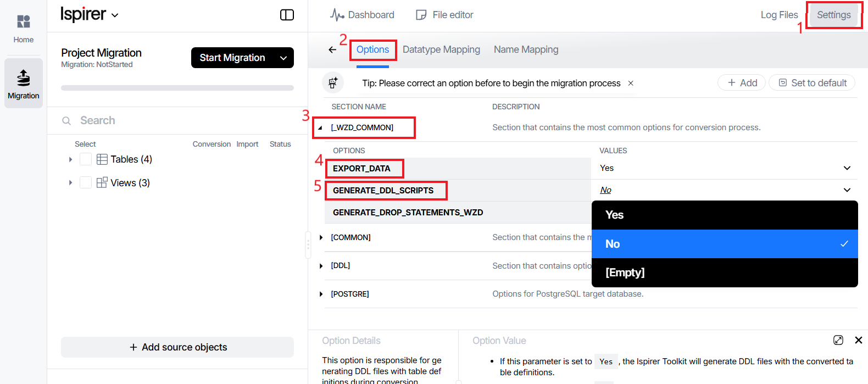
Task: Dismiss the migration tip message
Action: pos(631,84)
